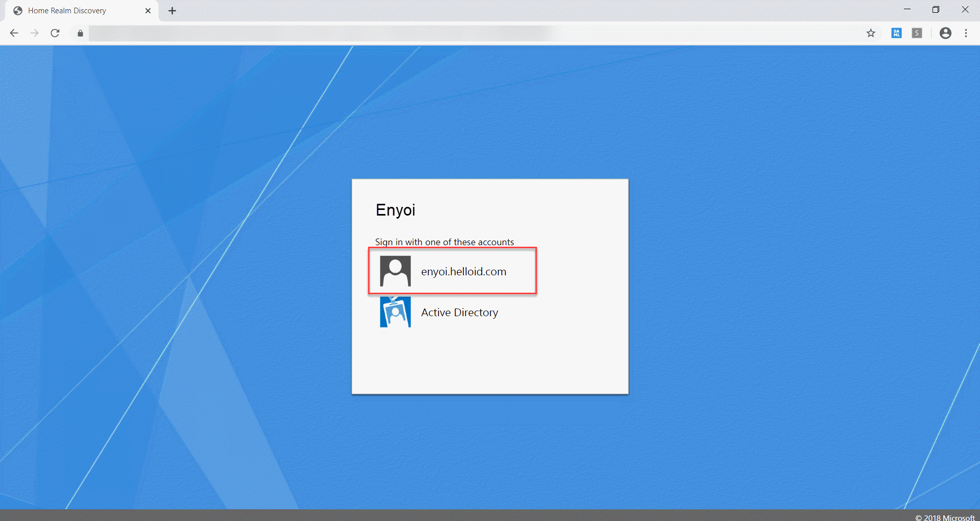The image size is (980, 521).
Task: Bookmark this page with the star
Action: coord(871,33)
